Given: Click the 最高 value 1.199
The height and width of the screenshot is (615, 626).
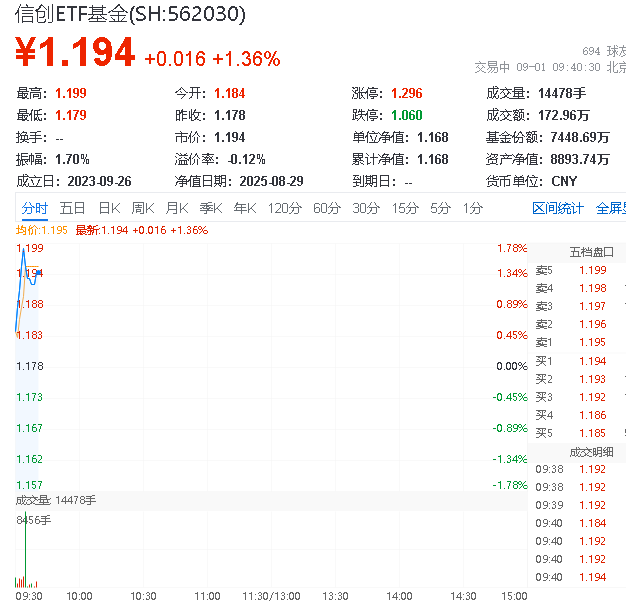Looking at the screenshot, I should [71, 93].
